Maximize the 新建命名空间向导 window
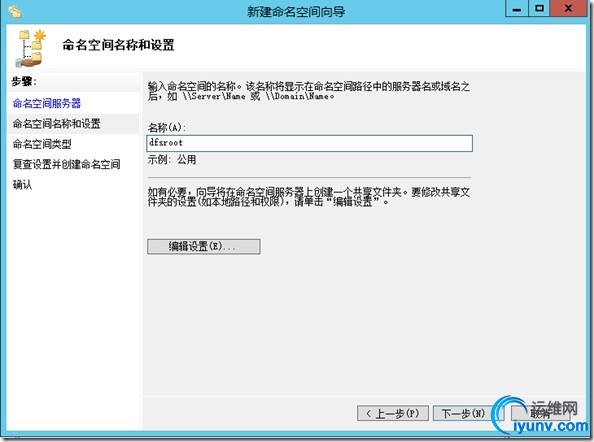 pyautogui.click(x=539, y=8)
